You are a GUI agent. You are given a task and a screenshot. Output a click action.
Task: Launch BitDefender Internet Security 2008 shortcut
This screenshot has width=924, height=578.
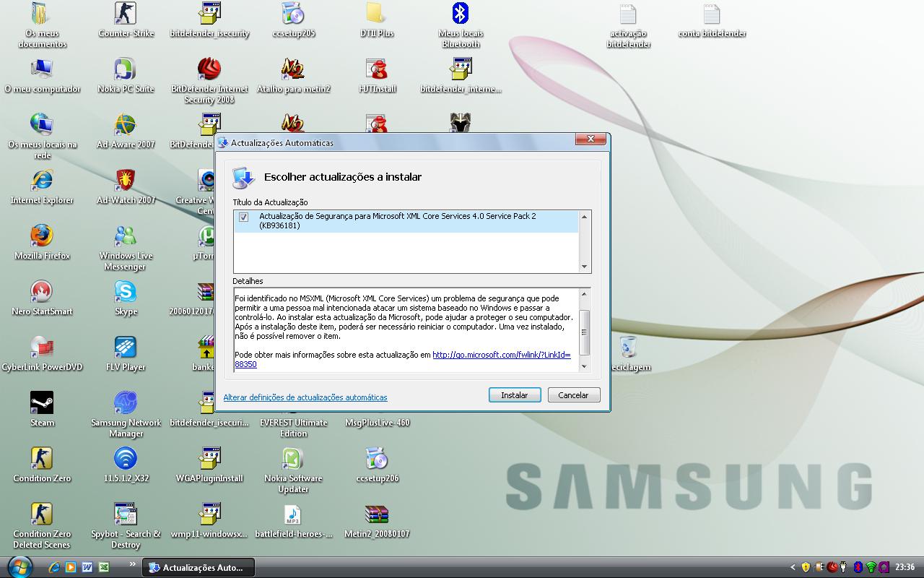(x=209, y=81)
